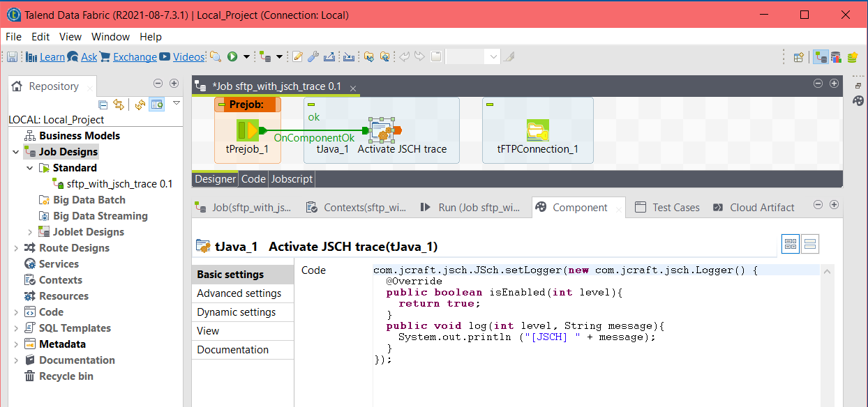Select Recycle bin in Repository
The width and height of the screenshot is (868, 407).
[x=66, y=376]
